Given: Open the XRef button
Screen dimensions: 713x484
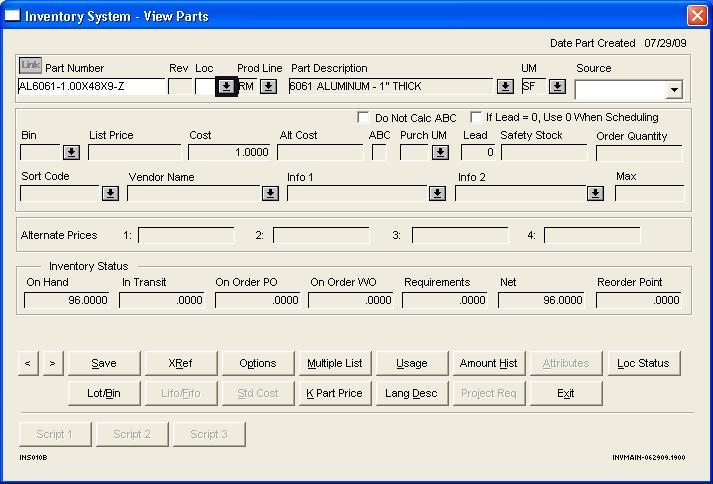Looking at the screenshot, I should pos(181,363).
